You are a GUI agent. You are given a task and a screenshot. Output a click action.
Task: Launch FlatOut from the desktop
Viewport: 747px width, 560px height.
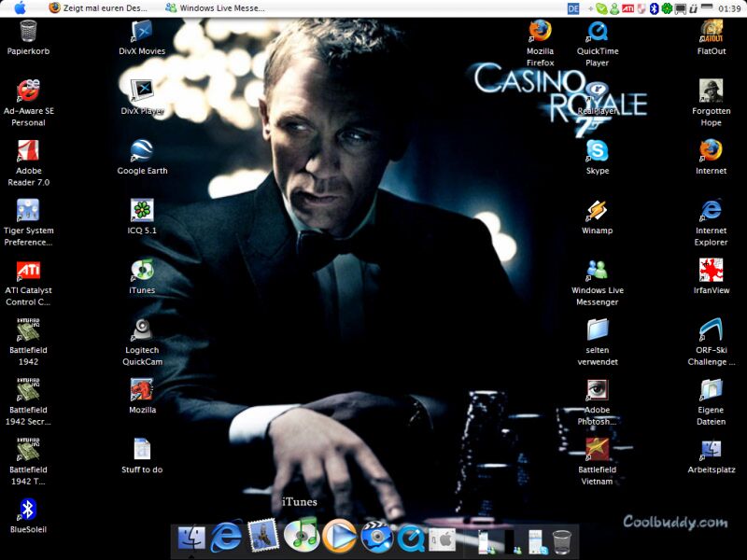click(x=712, y=32)
